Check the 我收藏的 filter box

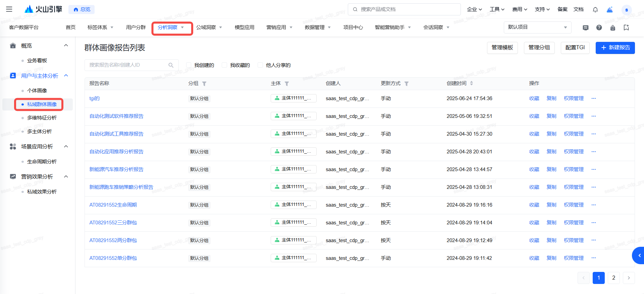point(224,65)
